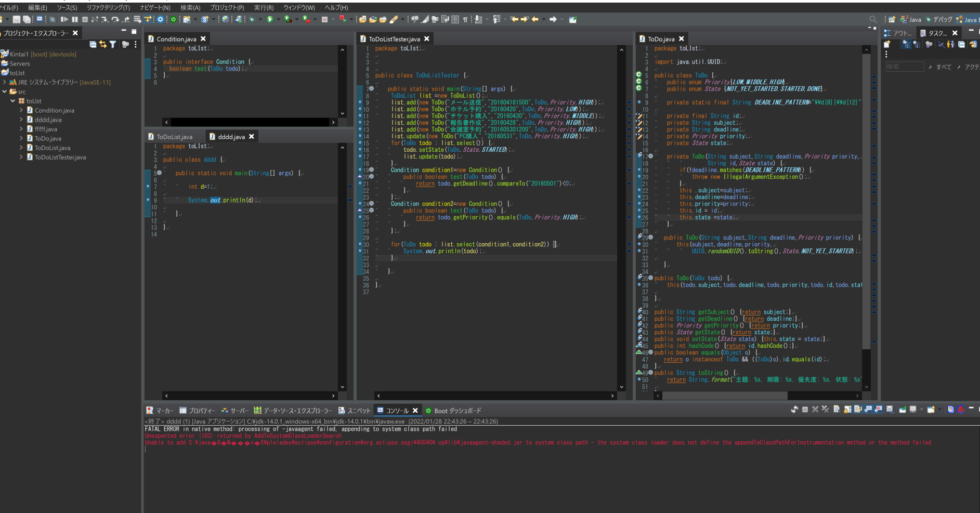Open the リファクタリング(T) menu

(108, 8)
